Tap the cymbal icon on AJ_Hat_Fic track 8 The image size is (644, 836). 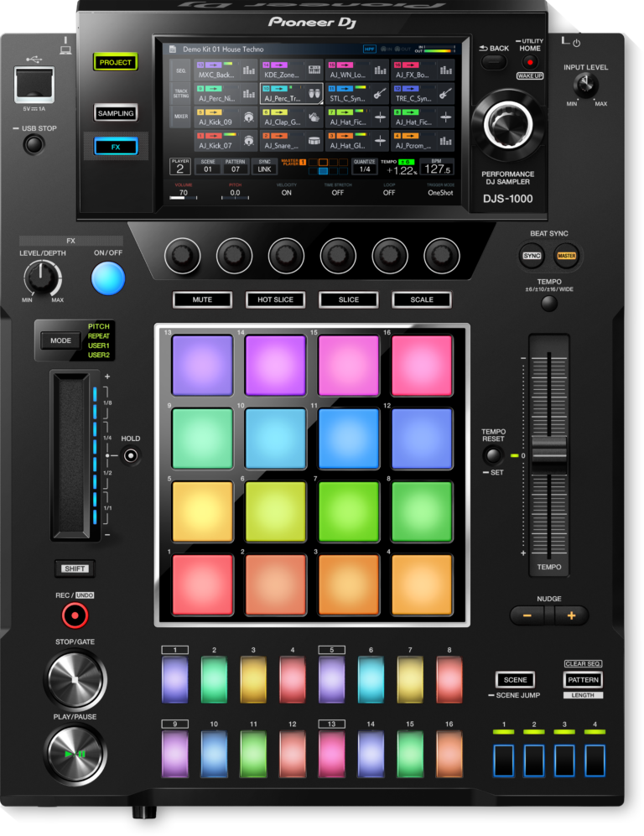pos(445,117)
